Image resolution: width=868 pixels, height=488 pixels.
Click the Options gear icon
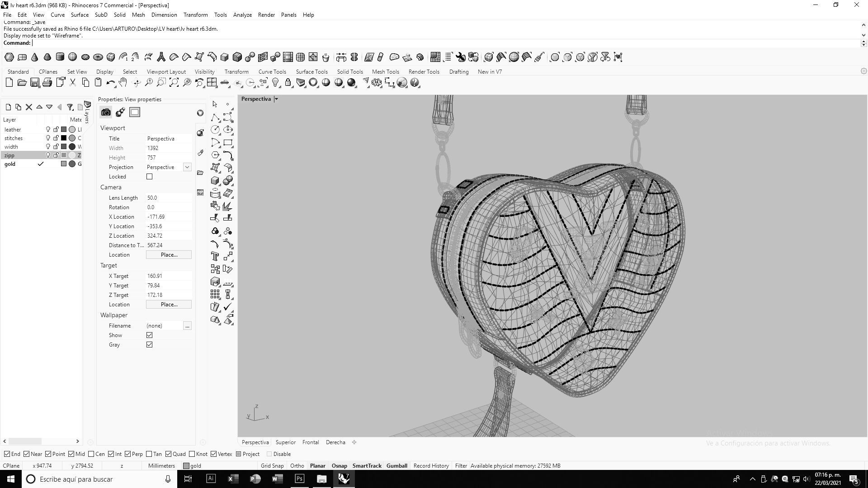pyautogui.click(x=377, y=83)
